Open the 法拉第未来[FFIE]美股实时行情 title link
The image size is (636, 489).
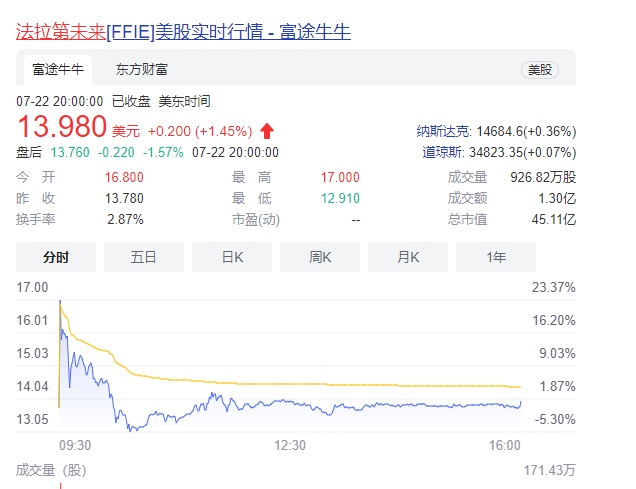183,32
